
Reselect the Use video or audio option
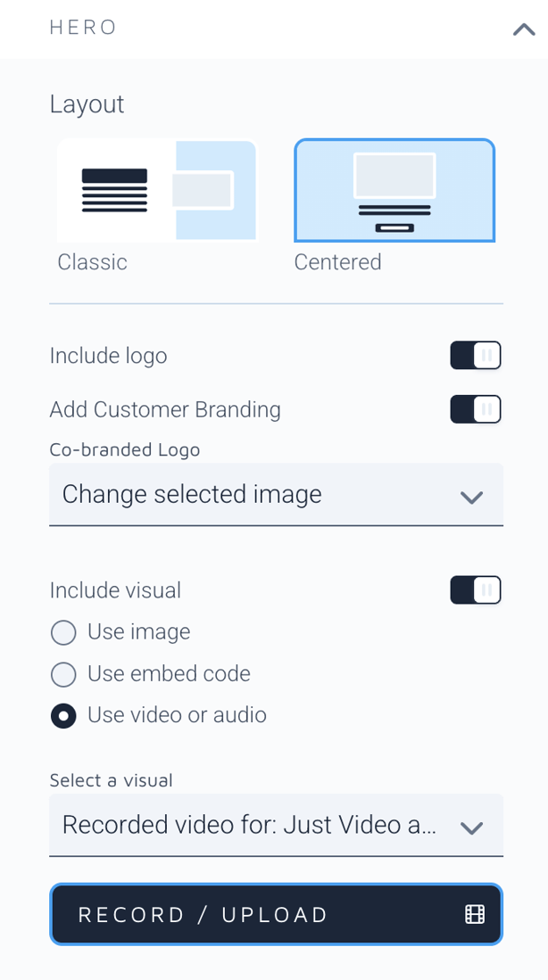click(x=63, y=715)
